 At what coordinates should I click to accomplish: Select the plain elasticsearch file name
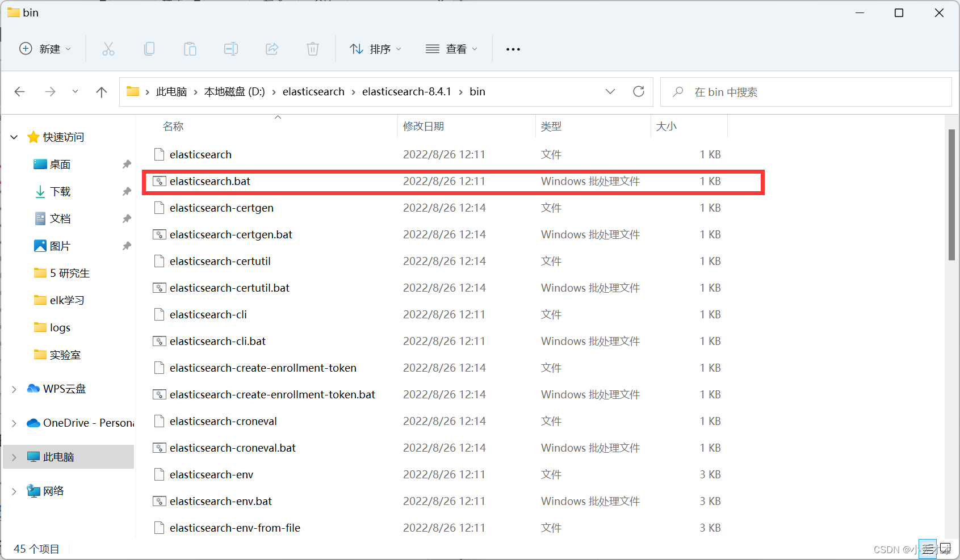(200, 154)
